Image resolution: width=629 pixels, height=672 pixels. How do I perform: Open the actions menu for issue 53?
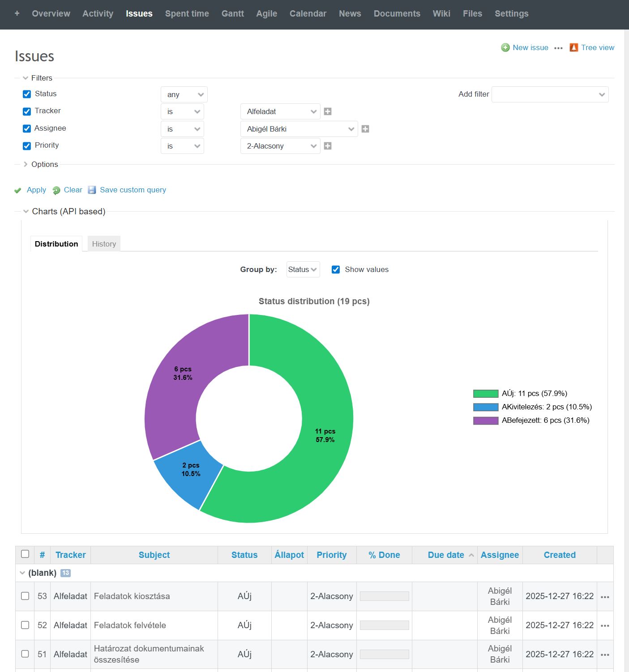605,597
